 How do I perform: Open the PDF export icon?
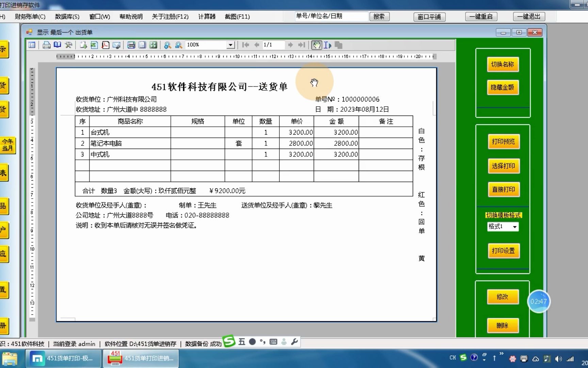tap(105, 45)
